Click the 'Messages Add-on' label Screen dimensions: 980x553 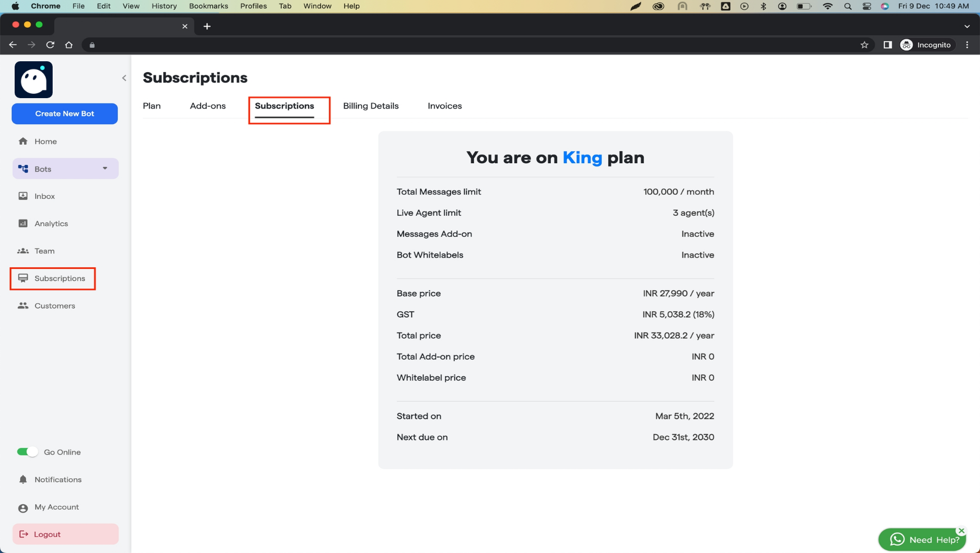coord(434,234)
